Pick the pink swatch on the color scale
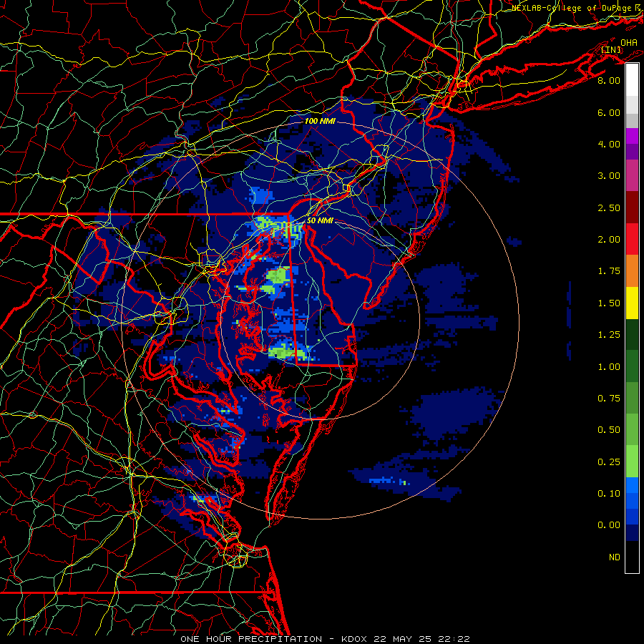The width and height of the screenshot is (644, 644). 632,176
